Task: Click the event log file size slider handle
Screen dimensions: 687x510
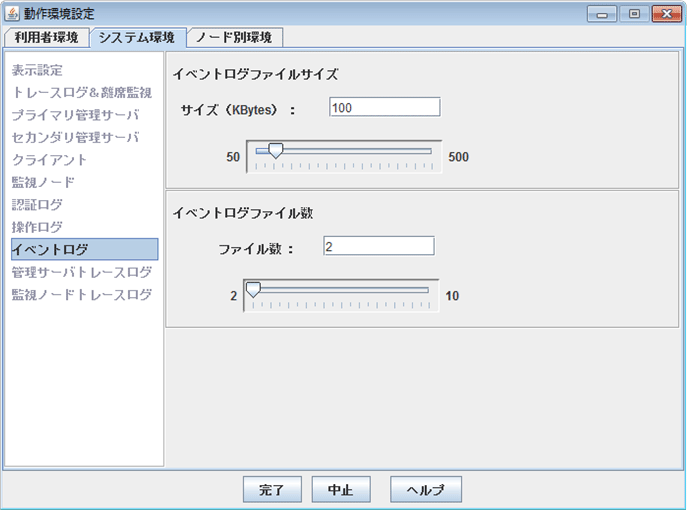Action: [275, 151]
